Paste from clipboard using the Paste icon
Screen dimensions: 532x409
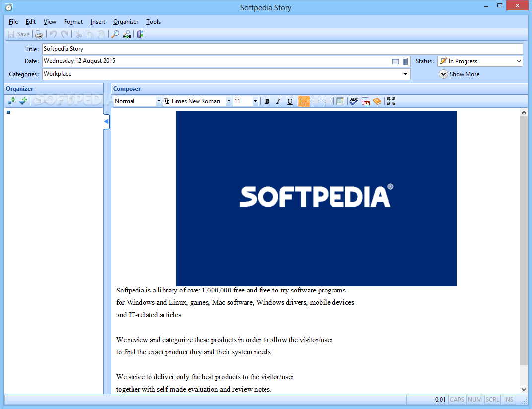[101, 34]
